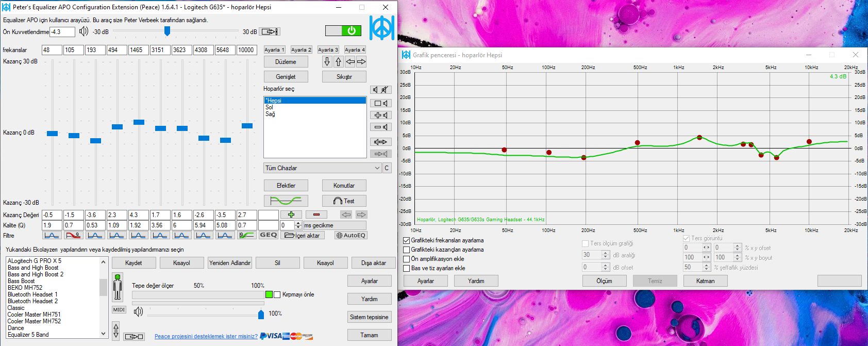The width and height of the screenshot is (868, 346).
Task: Click the left arrow button beside red minus
Action: [x=346, y=215]
